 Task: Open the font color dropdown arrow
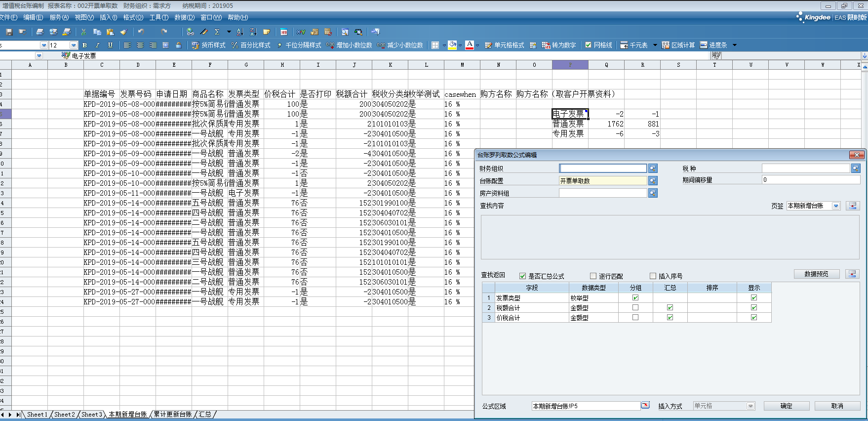point(477,45)
